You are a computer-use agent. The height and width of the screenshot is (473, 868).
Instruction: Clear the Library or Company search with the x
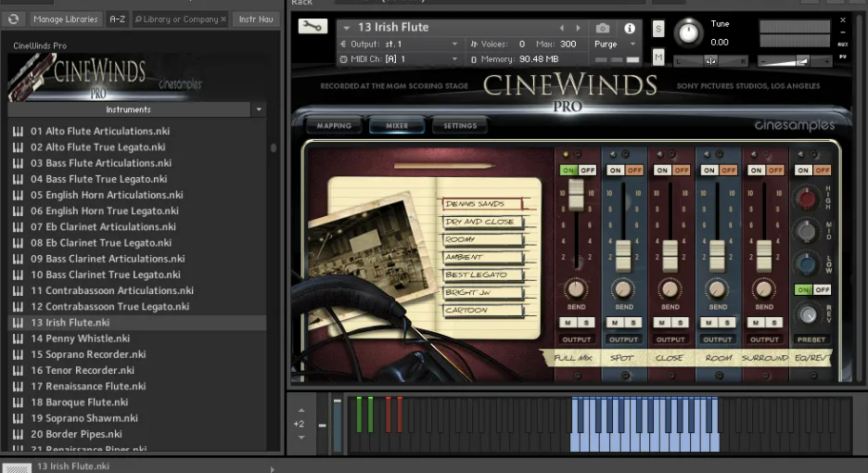point(223,19)
